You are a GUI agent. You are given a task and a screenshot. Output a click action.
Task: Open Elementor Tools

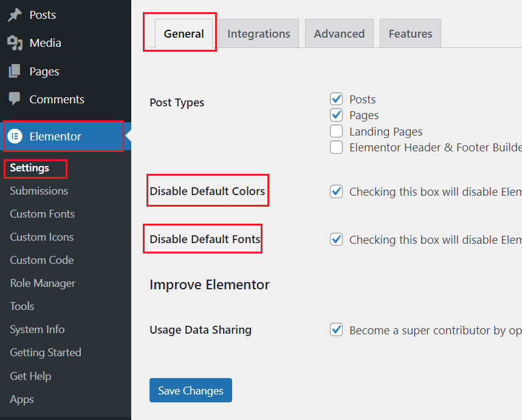[x=22, y=306]
